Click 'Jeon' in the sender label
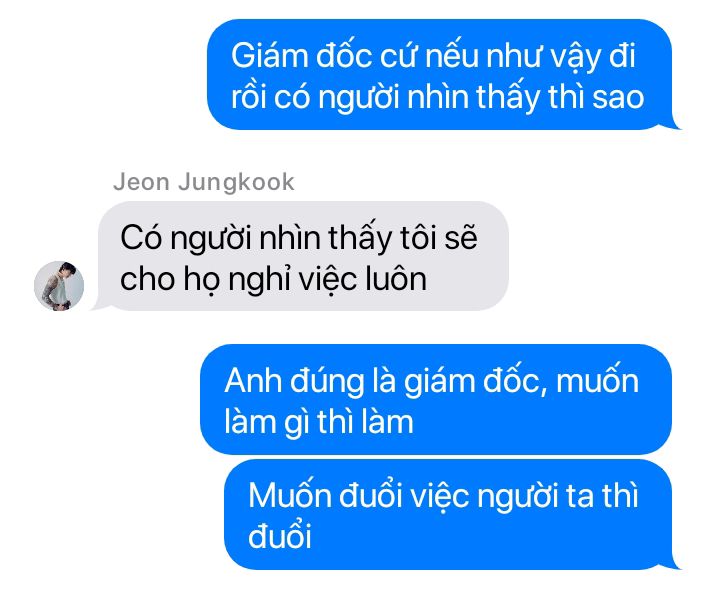 pyautogui.click(x=141, y=182)
